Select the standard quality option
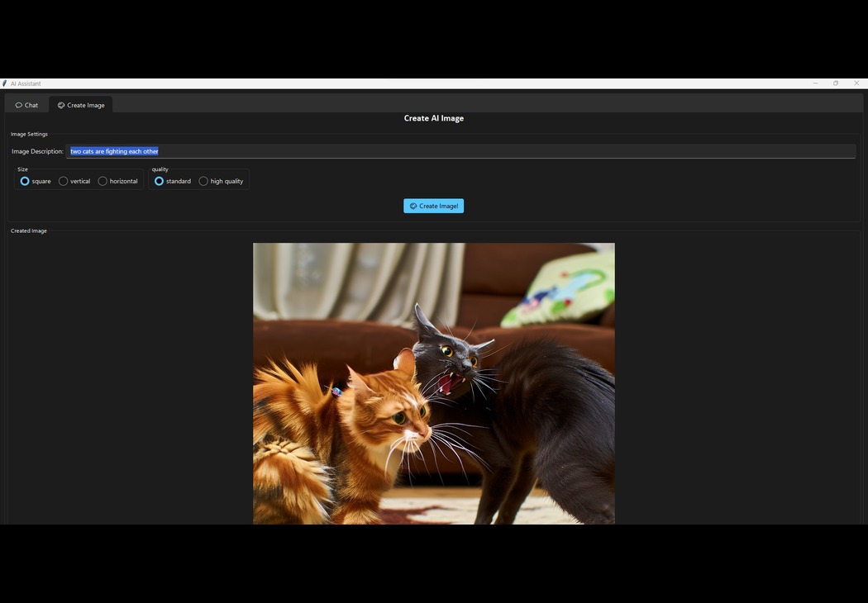The width and height of the screenshot is (868, 603). tap(159, 181)
